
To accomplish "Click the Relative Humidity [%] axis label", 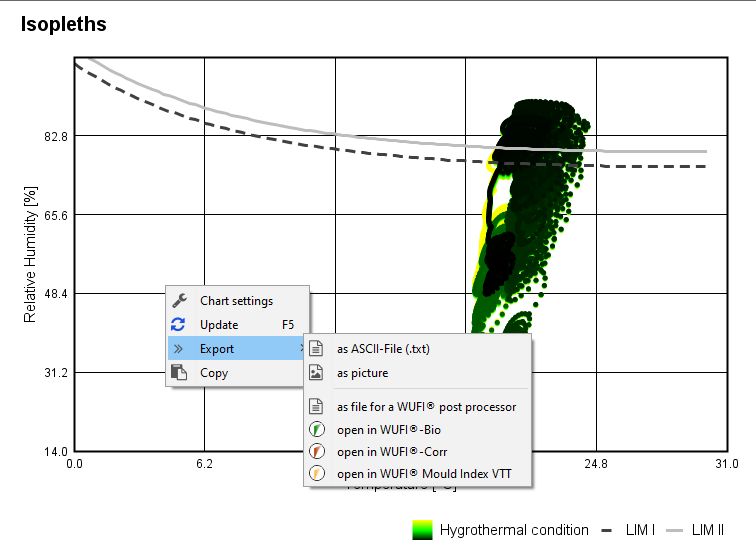I will pyautogui.click(x=30, y=255).
